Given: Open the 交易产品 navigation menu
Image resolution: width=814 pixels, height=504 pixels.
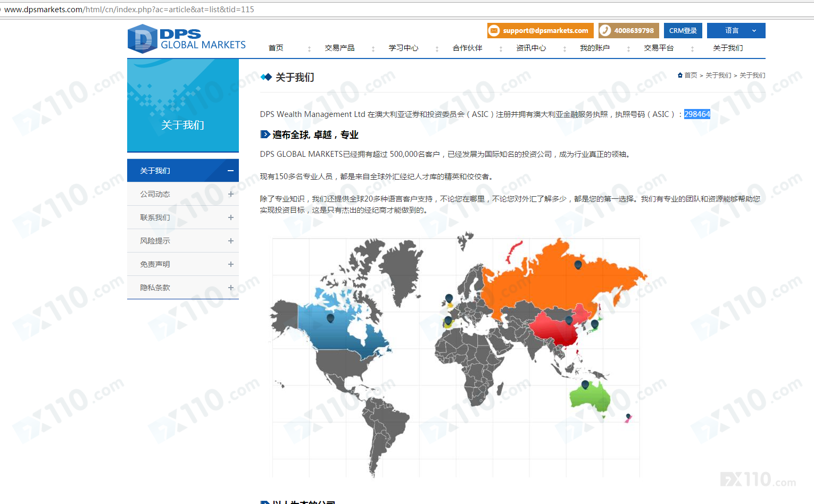Looking at the screenshot, I should click(x=339, y=48).
